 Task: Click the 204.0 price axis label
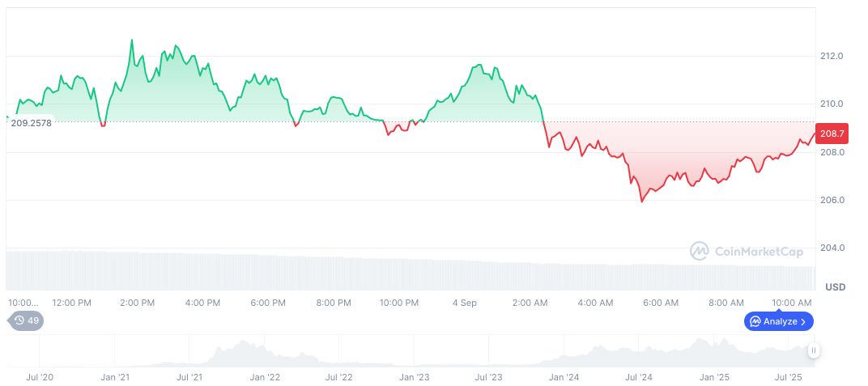click(832, 248)
